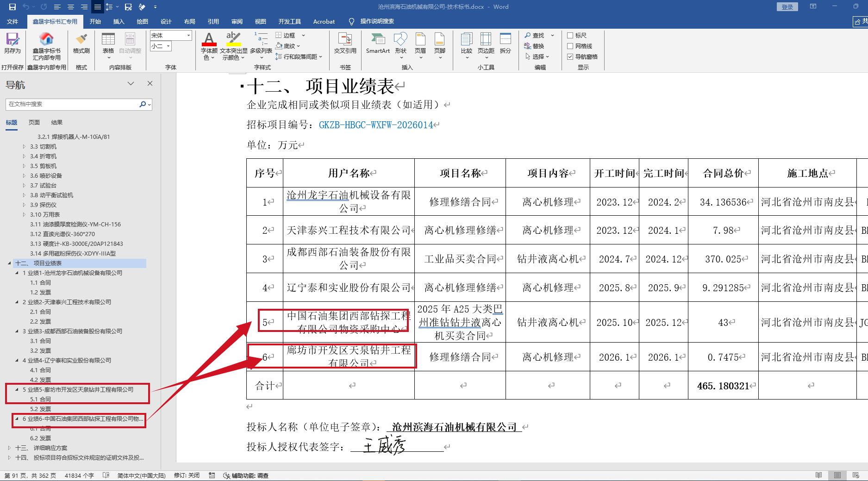Click the 辅助功能: 调查 status item
Viewport: 868px width, 481px height.
(x=246, y=475)
